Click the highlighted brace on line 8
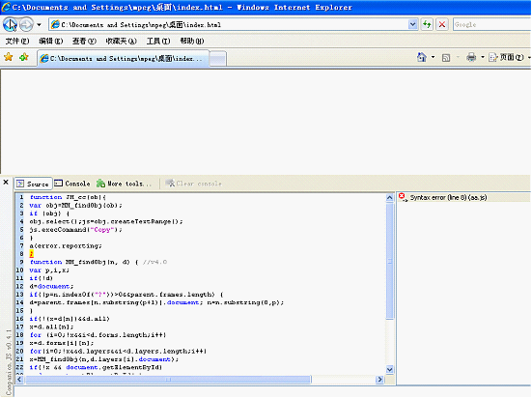 pos(32,254)
